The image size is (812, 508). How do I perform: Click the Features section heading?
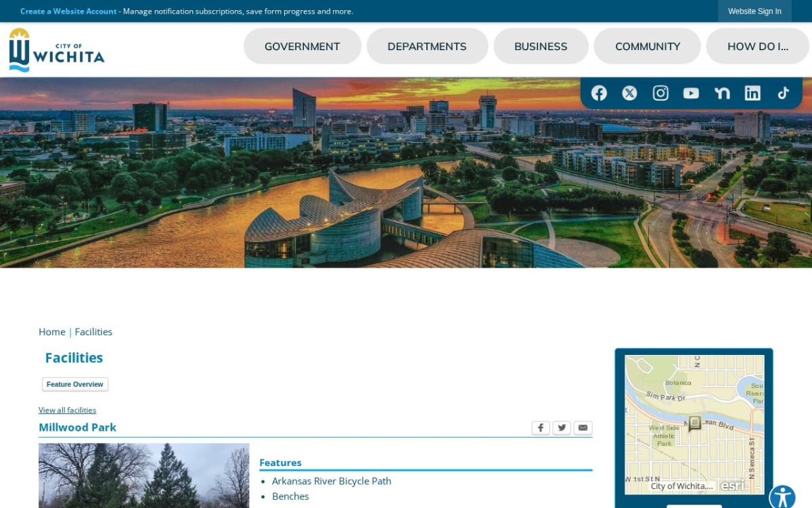point(280,463)
